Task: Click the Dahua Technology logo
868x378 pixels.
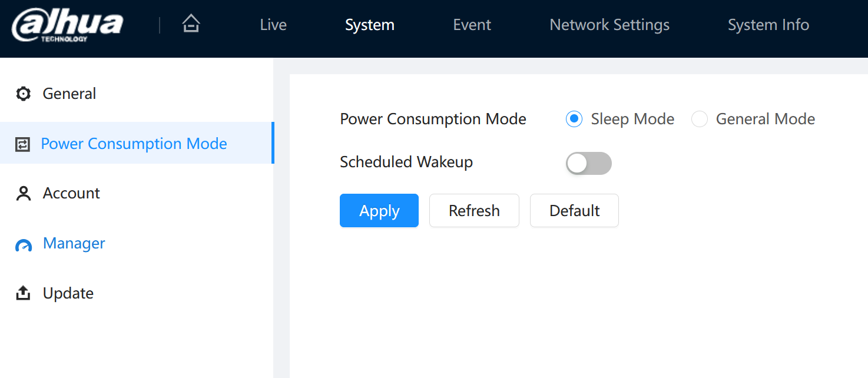Action: tap(68, 25)
